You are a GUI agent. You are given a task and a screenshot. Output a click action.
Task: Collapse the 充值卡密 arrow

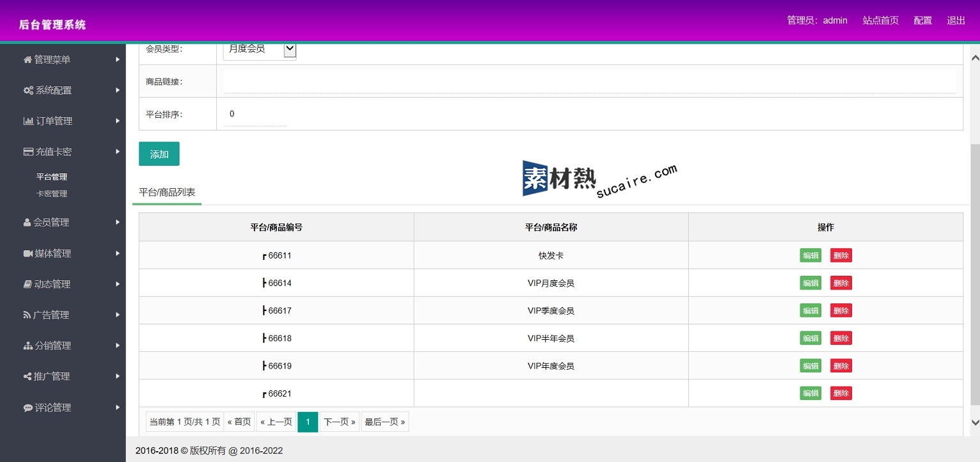coord(118,152)
